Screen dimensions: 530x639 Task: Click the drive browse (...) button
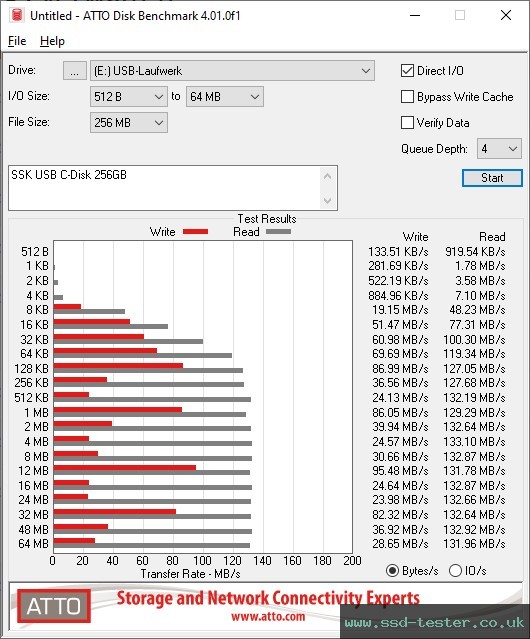click(75, 71)
